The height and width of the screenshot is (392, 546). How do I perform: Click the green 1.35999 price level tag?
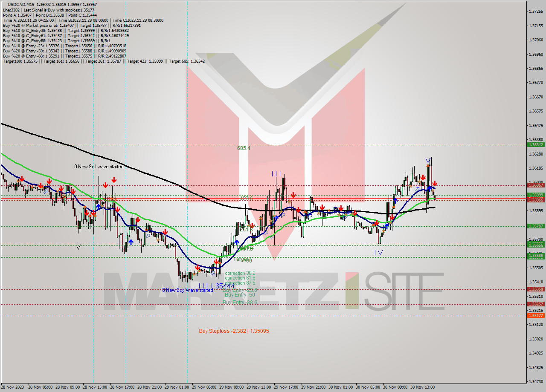click(536, 195)
